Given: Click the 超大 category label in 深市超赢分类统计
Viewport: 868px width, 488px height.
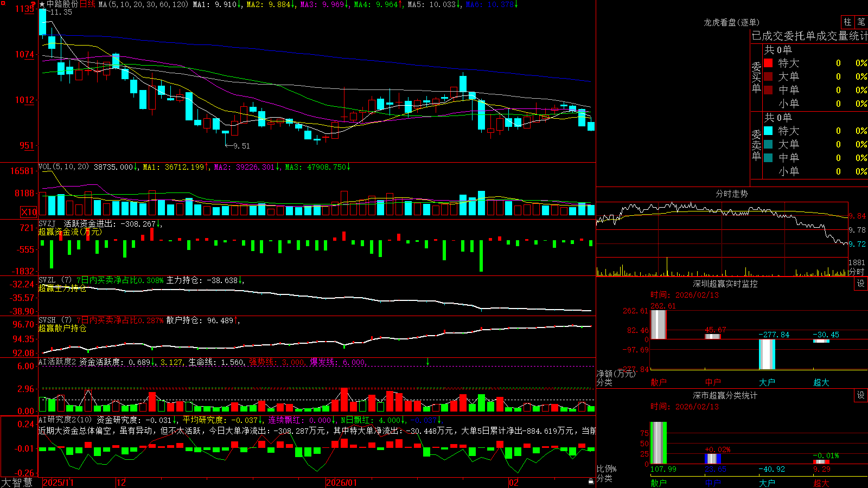Looking at the screenshot, I should click(x=821, y=483).
